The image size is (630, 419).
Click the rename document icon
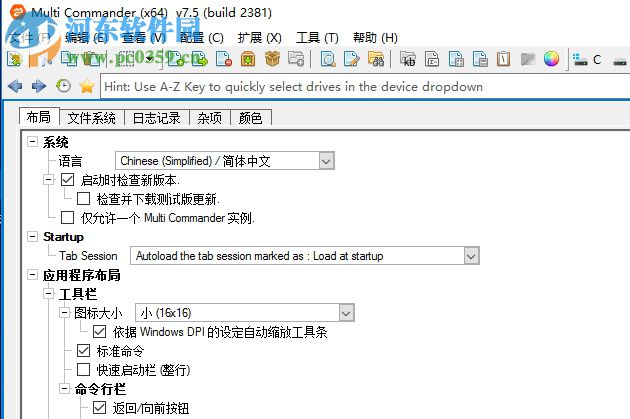(x=432, y=59)
